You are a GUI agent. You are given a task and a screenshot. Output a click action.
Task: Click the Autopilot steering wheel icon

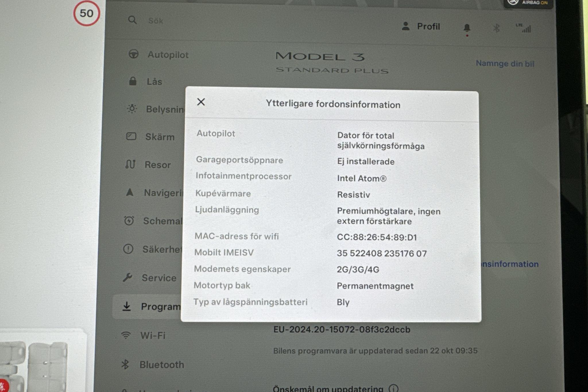pyautogui.click(x=134, y=54)
